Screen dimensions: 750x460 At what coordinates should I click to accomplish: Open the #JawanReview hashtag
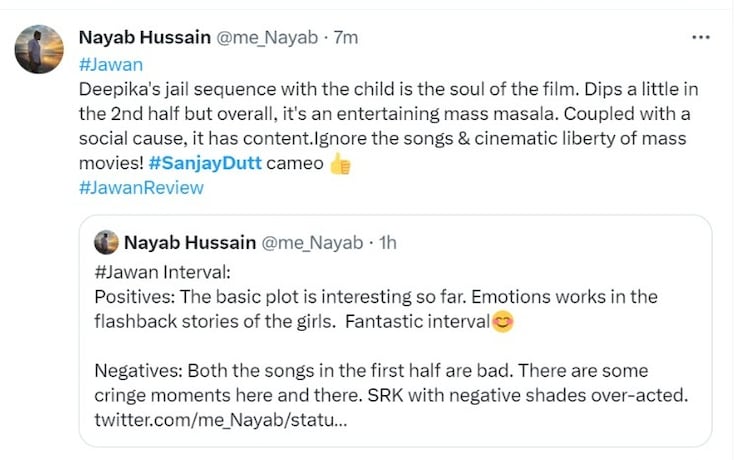coord(140,187)
